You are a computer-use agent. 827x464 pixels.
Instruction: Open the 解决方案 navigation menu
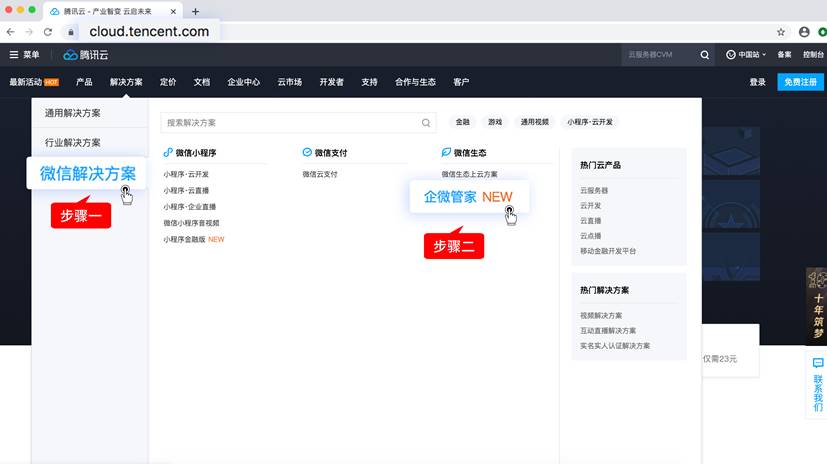pyautogui.click(x=126, y=82)
